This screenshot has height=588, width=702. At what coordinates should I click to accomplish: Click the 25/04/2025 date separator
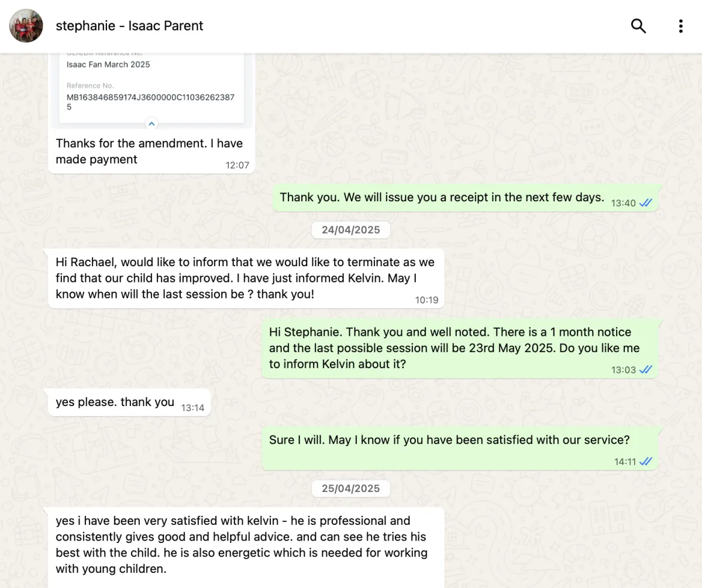[x=350, y=489]
